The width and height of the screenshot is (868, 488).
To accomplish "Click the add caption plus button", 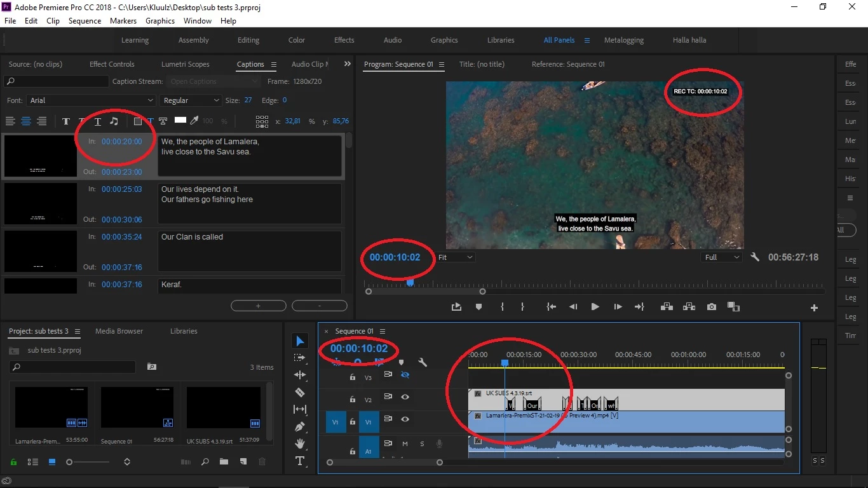I will click(258, 306).
